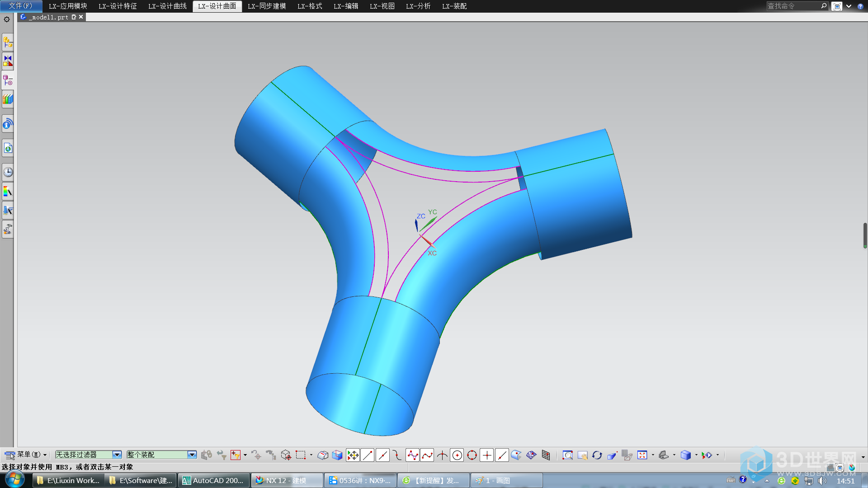The width and height of the screenshot is (868, 488).
Task: Click the resource bar settings gear
Action: 7,19
